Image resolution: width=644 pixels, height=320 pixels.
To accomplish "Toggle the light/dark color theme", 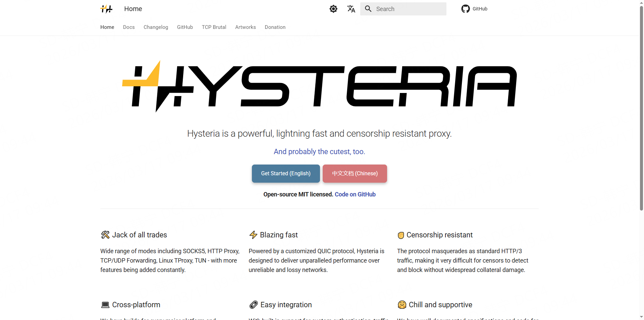I will tap(333, 9).
